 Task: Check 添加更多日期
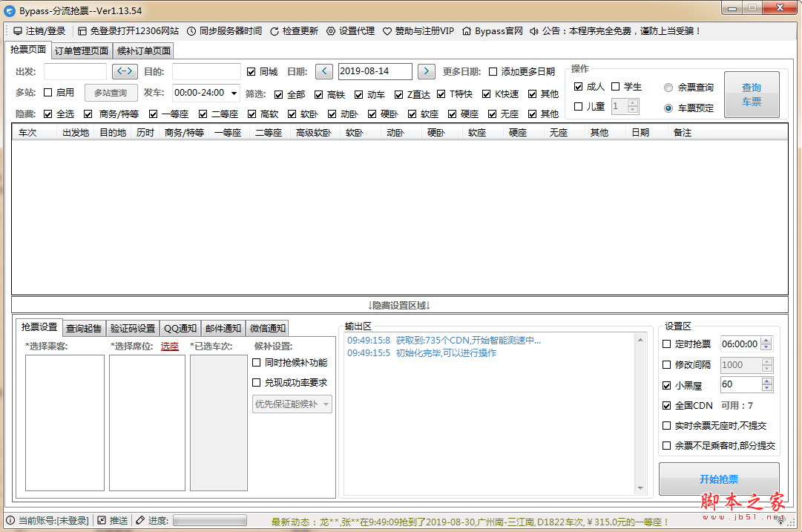coord(493,72)
